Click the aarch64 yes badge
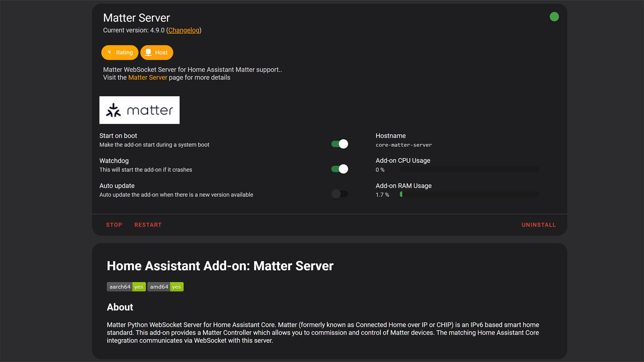The height and width of the screenshot is (362, 644). (x=126, y=287)
